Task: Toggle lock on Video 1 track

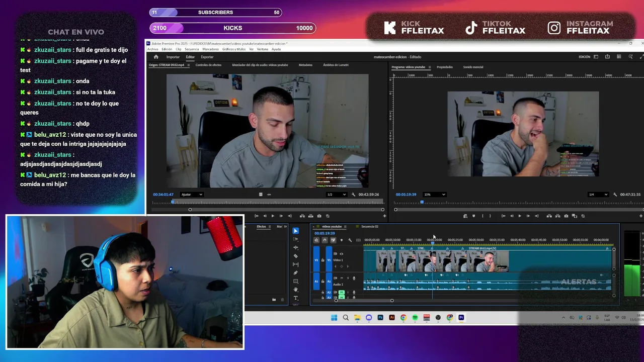Action: [x=323, y=260]
